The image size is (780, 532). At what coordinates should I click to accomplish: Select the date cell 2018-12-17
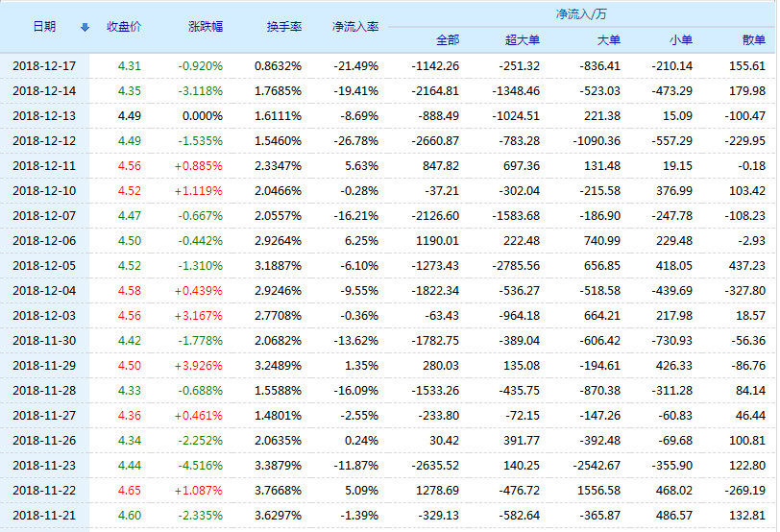tap(44, 65)
